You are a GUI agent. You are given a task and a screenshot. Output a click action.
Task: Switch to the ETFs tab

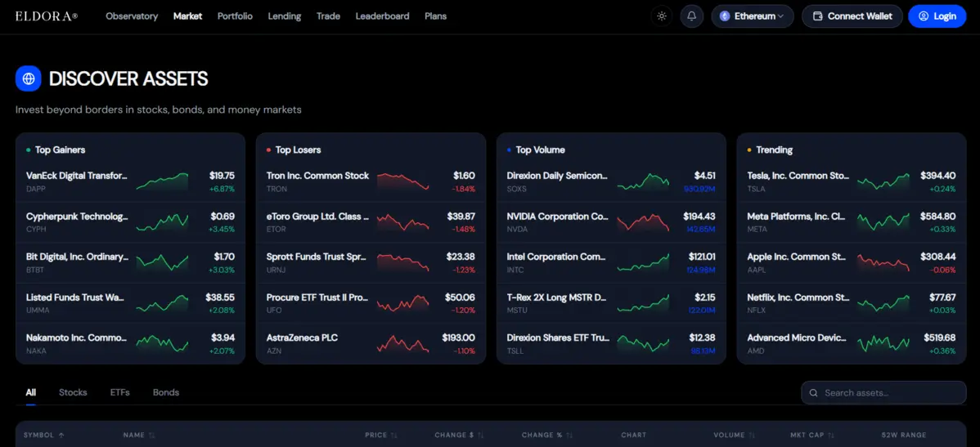tap(120, 393)
